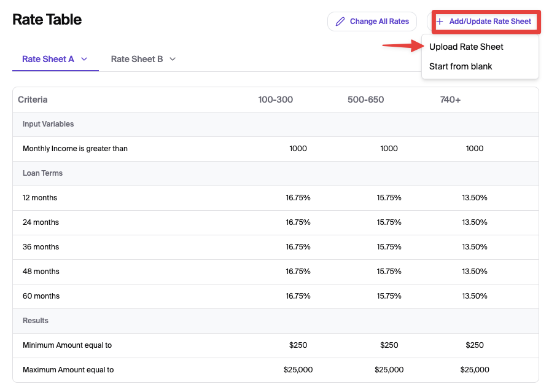Viewport: 549px width, 392px height.
Task: Open the Add/Update Rate Sheet menu button
Action: [485, 22]
